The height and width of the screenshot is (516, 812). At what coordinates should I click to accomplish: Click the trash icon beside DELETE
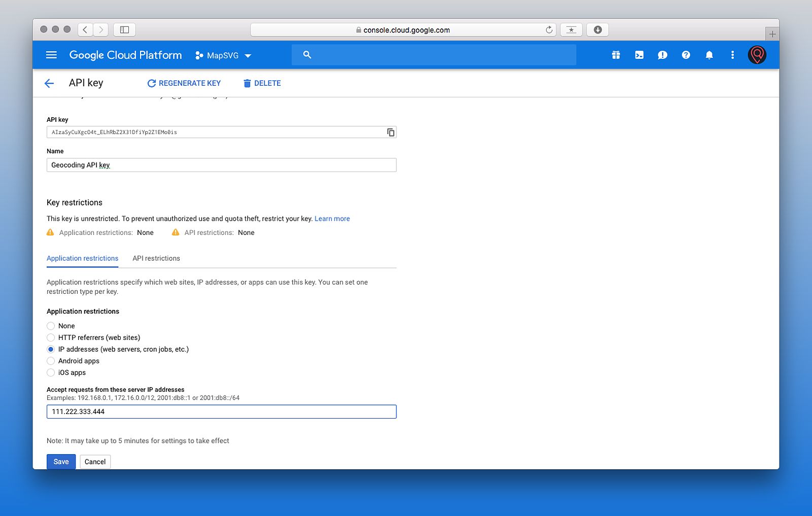247,83
